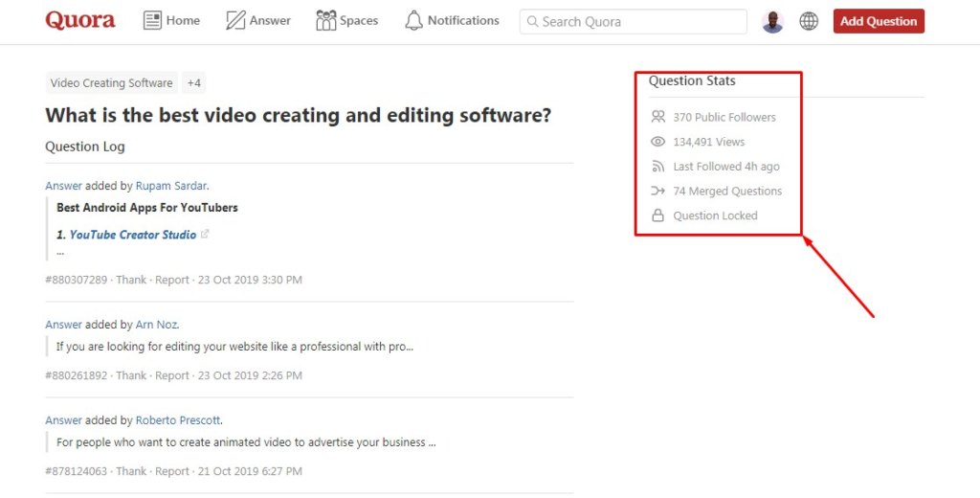Image resolution: width=980 pixels, height=498 pixels.
Task: Open the Video Creating Software topic tag
Action: 111,82
